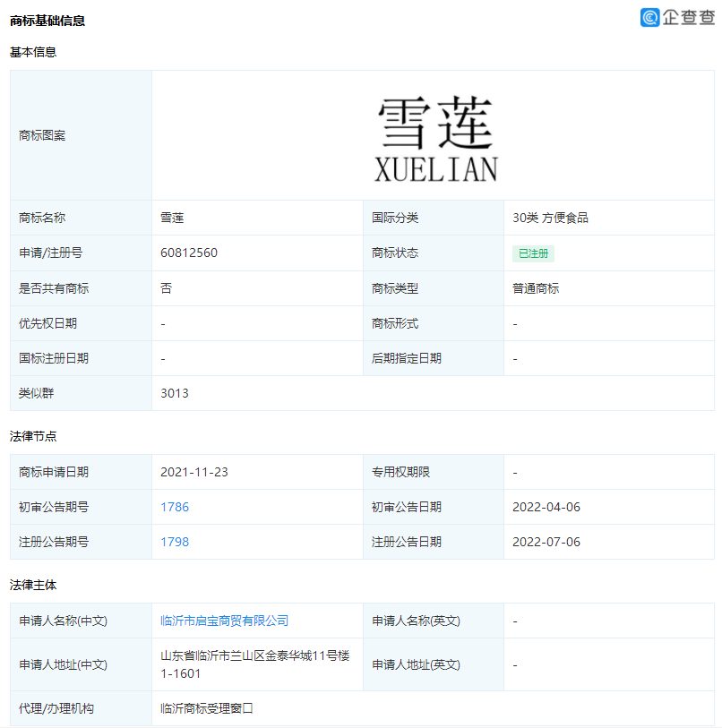Click the 商标状态 field label
This screenshot has width=722, height=728.
point(395,253)
